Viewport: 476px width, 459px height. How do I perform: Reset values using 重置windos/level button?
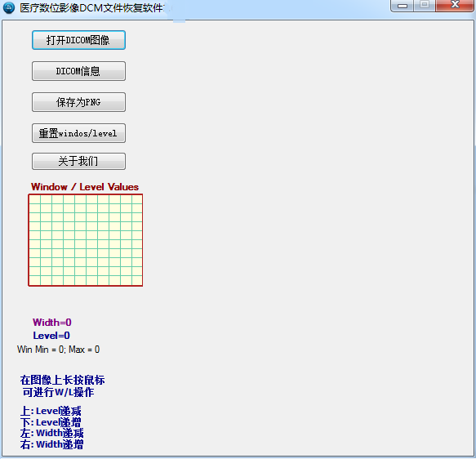click(78, 133)
